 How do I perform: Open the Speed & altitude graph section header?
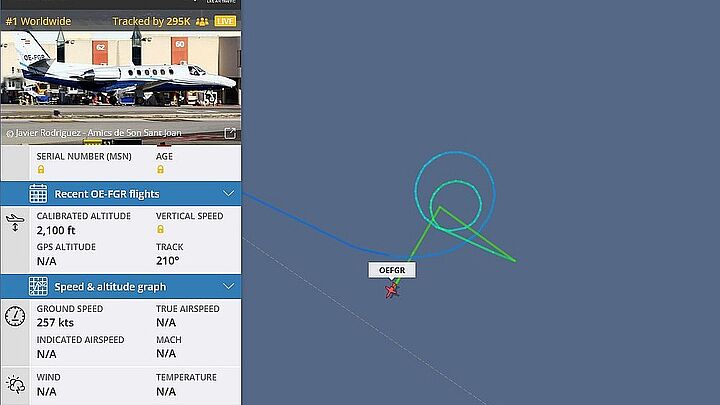121,287
